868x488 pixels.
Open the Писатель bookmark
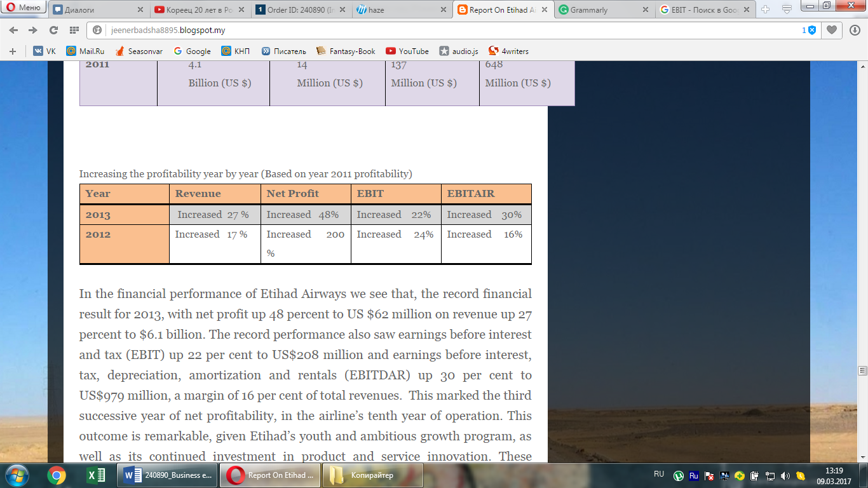tap(283, 51)
